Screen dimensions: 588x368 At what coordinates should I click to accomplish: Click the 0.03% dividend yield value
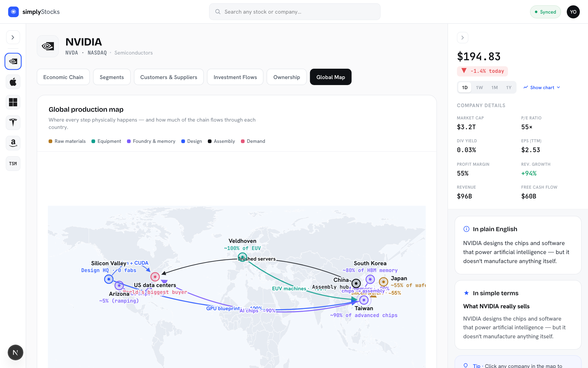(x=466, y=150)
